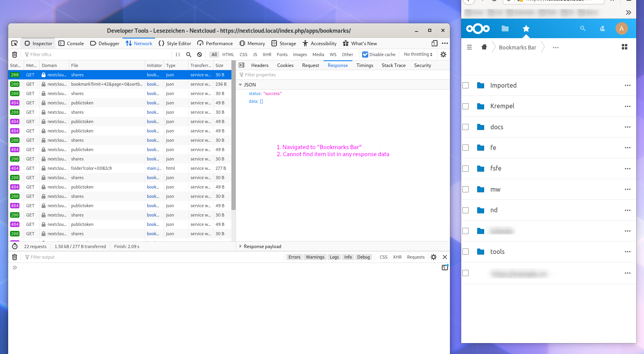Go to bookmarks home folder icon
The width and height of the screenshot is (644, 354).
click(484, 47)
